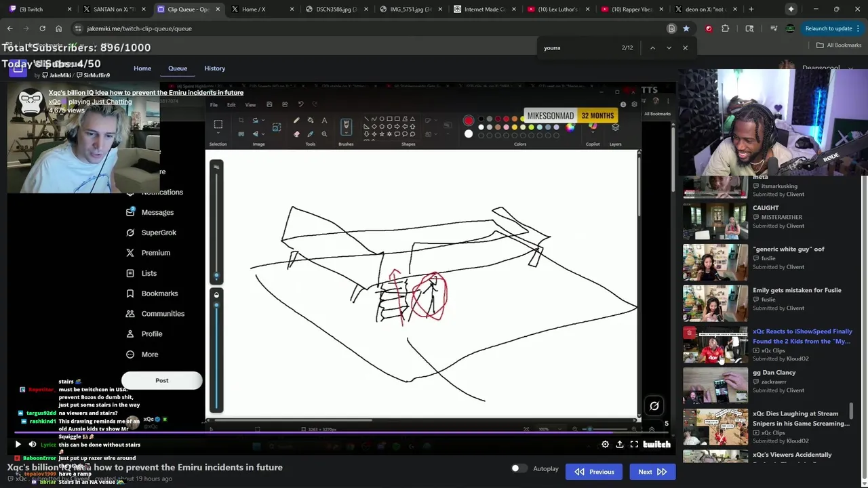
Task: Open the 'gg Dan Clancy' clip
Action: point(715,385)
